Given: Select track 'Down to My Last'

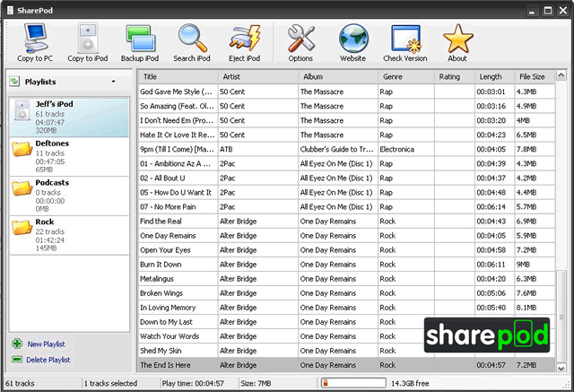Looking at the screenshot, I should (166, 322).
